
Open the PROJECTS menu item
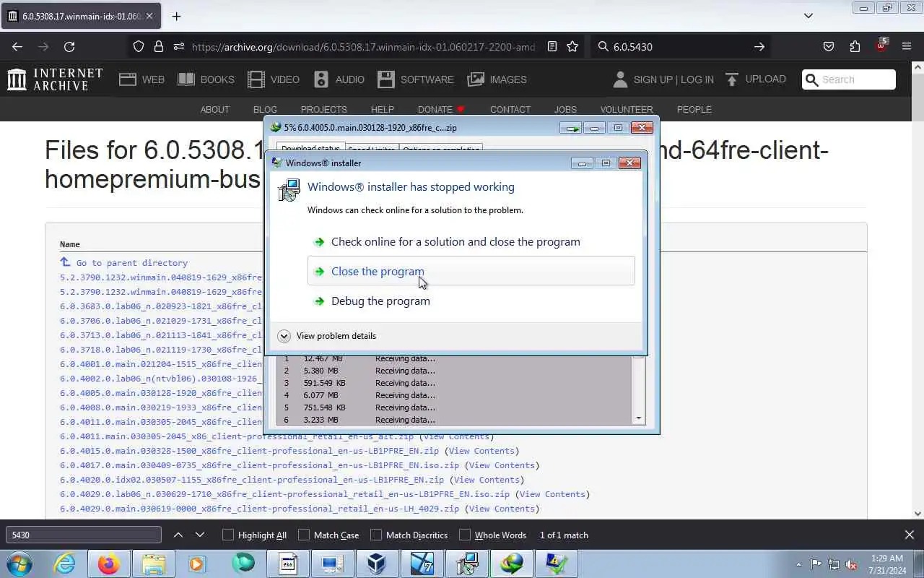coord(323,110)
